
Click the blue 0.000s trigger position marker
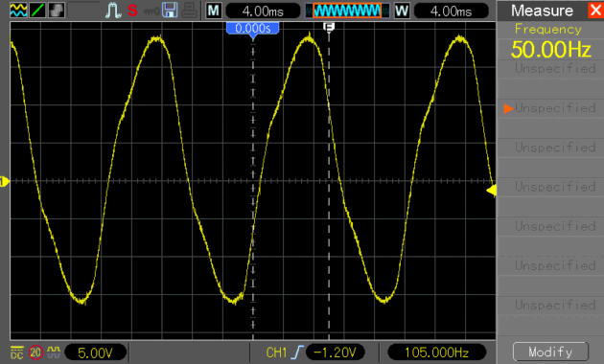point(253,29)
